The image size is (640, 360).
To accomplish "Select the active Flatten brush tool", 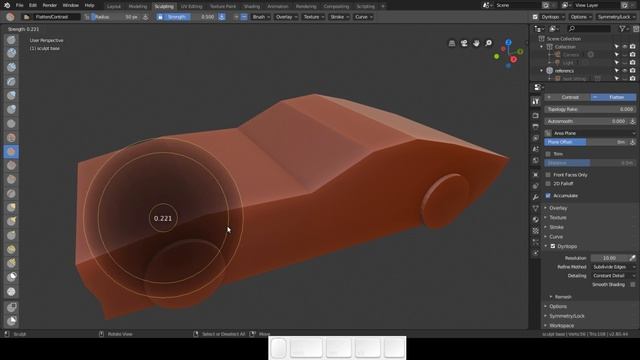I will (11, 152).
